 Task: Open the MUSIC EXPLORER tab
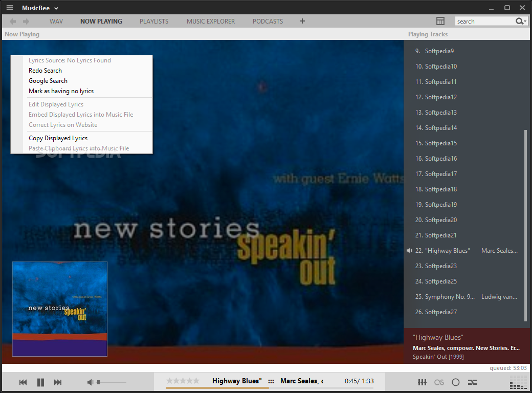[211, 21]
